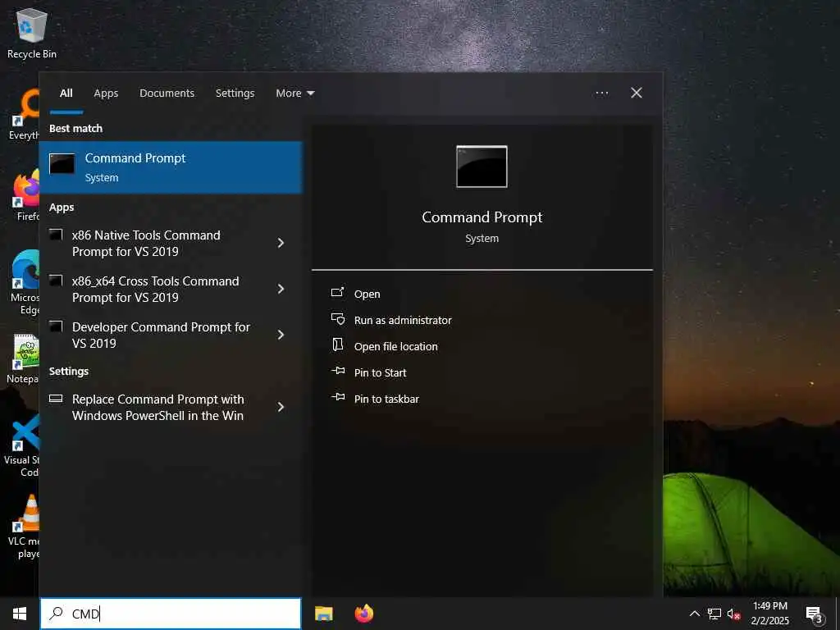The width and height of the screenshot is (840, 630).
Task: Expand x86 Native Tools Command Prompt details
Action: (x=281, y=243)
